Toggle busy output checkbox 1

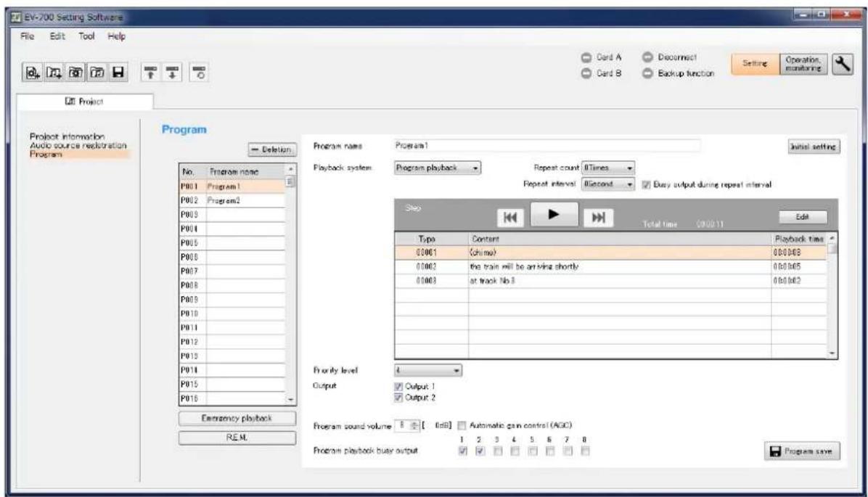(463, 451)
